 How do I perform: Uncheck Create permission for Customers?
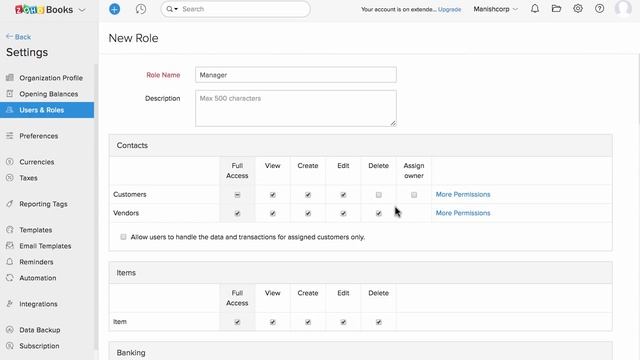point(308,195)
